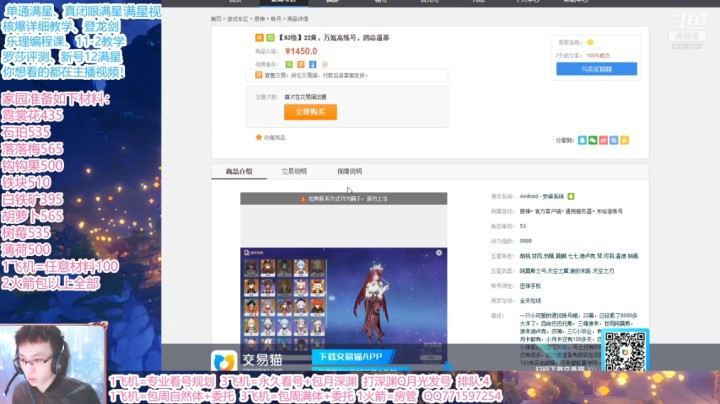Click the listing title starting with 【53级】22黄

(334, 38)
